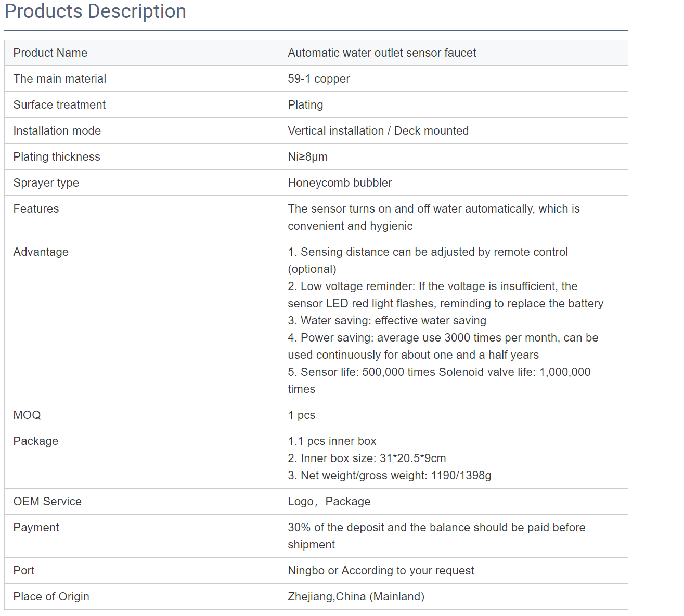Screen dimensions: 684x616
Task: Select the 59-1 copper value
Action: [318, 78]
